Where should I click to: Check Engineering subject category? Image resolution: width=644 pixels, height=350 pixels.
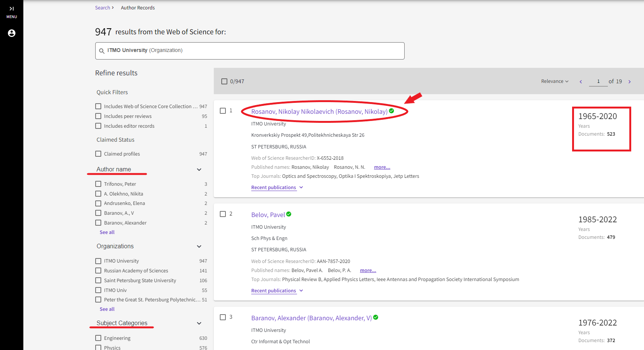pyautogui.click(x=98, y=338)
